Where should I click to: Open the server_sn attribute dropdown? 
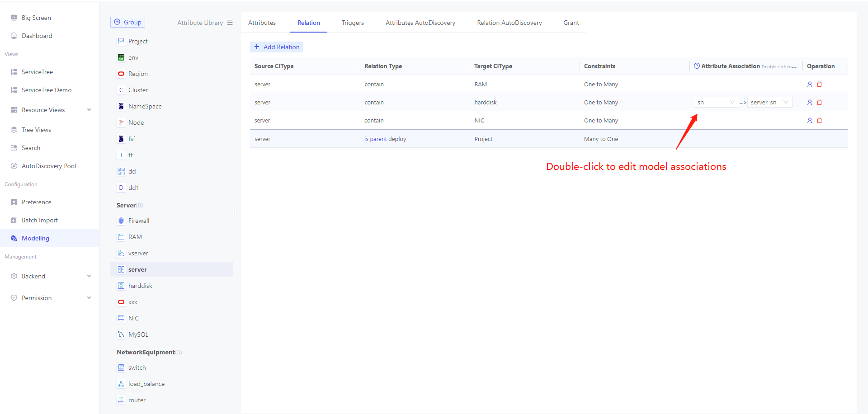pyautogui.click(x=769, y=103)
